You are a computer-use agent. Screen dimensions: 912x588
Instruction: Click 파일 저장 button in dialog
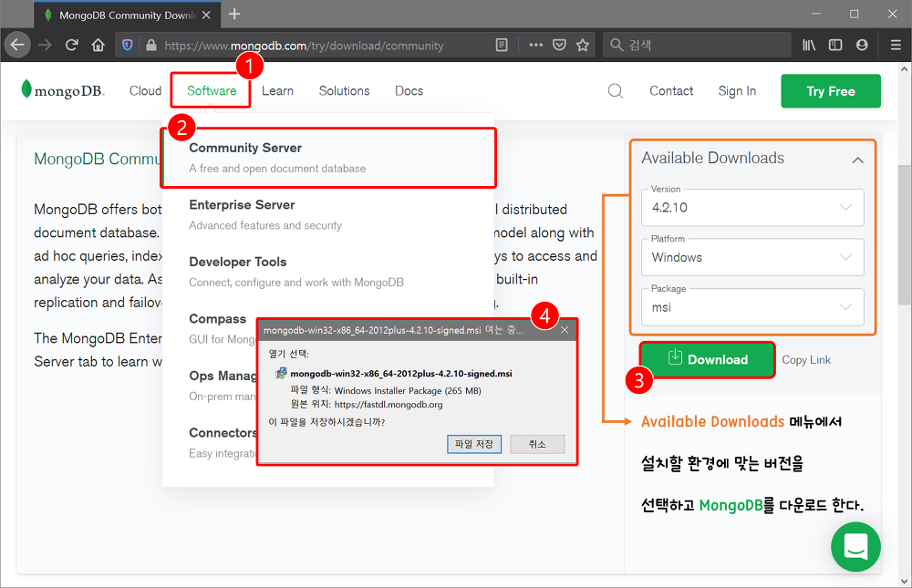[x=474, y=444]
